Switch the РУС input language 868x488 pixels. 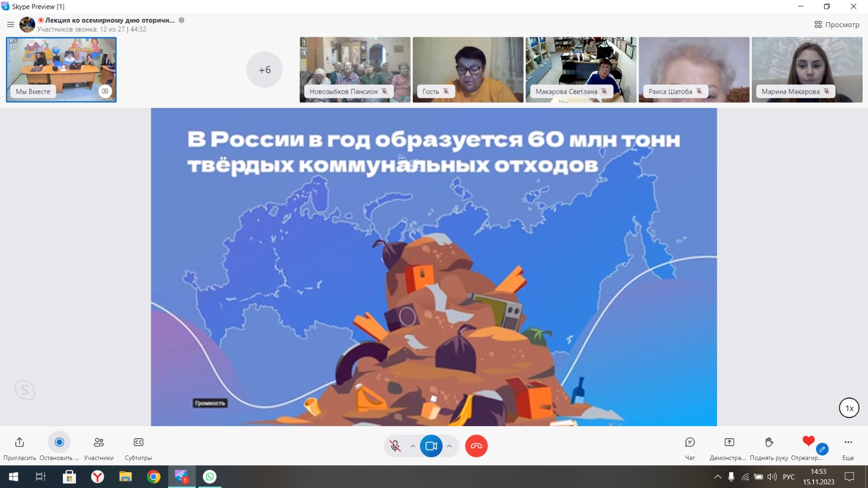[x=789, y=477]
